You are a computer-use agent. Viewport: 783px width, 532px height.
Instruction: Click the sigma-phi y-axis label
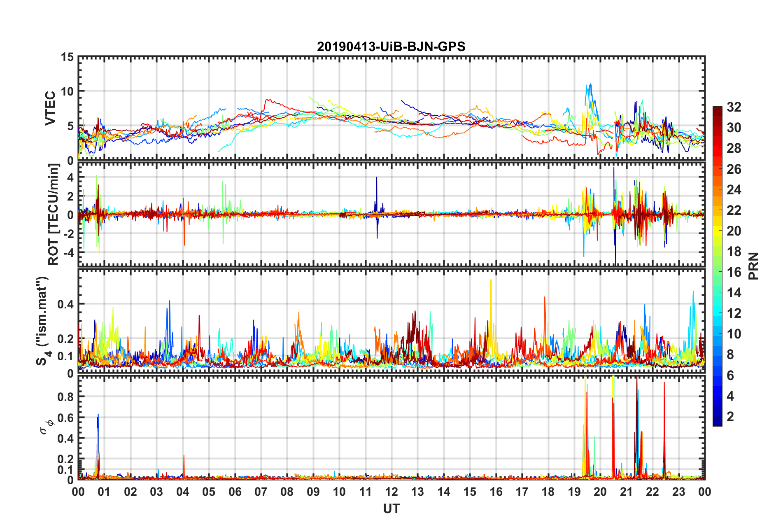coord(46,427)
